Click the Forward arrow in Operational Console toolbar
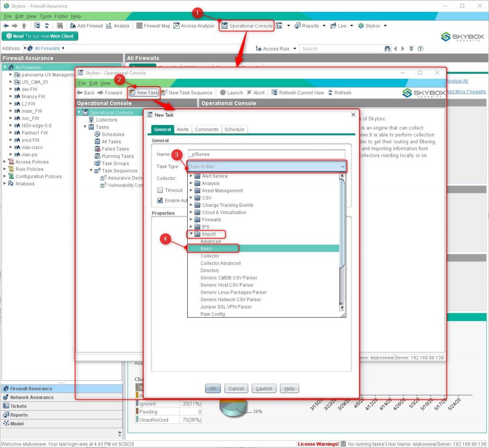Viewport: 489px width, 448px height. [100, 93]
